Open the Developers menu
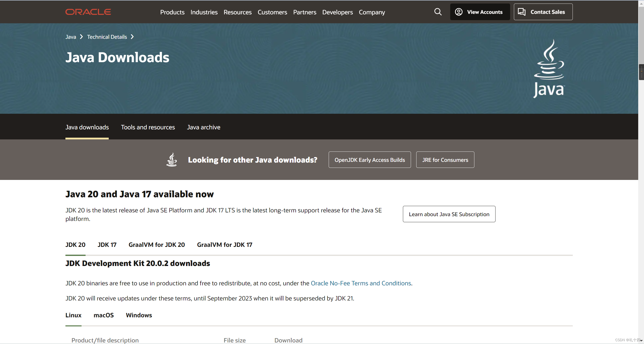Image resolution: width=644 pixels, height=344 pixels. pyautogui.click(x=337, y=12)
